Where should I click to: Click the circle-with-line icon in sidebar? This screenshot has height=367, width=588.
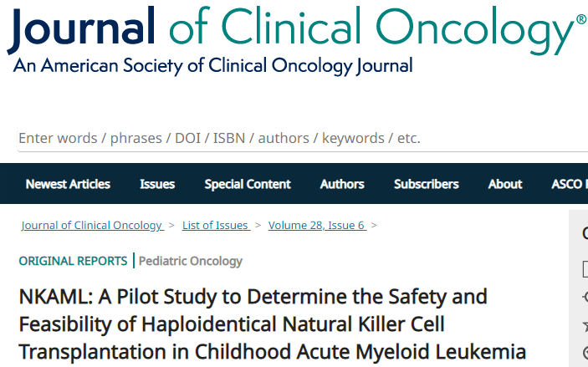(585, 297)
